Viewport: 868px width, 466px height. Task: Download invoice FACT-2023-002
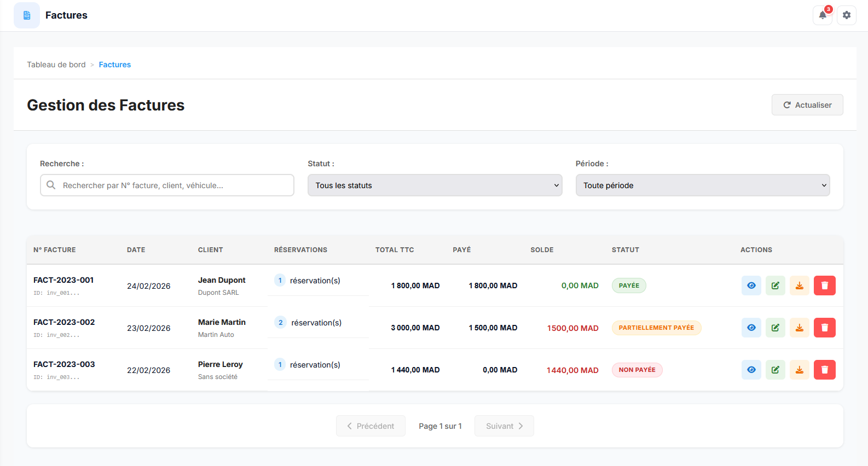point(799,328)
